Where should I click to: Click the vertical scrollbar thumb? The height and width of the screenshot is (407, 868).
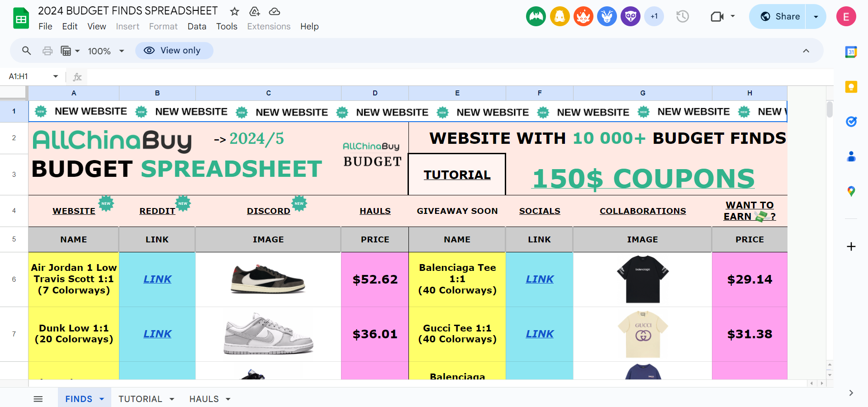click(830, 109)
